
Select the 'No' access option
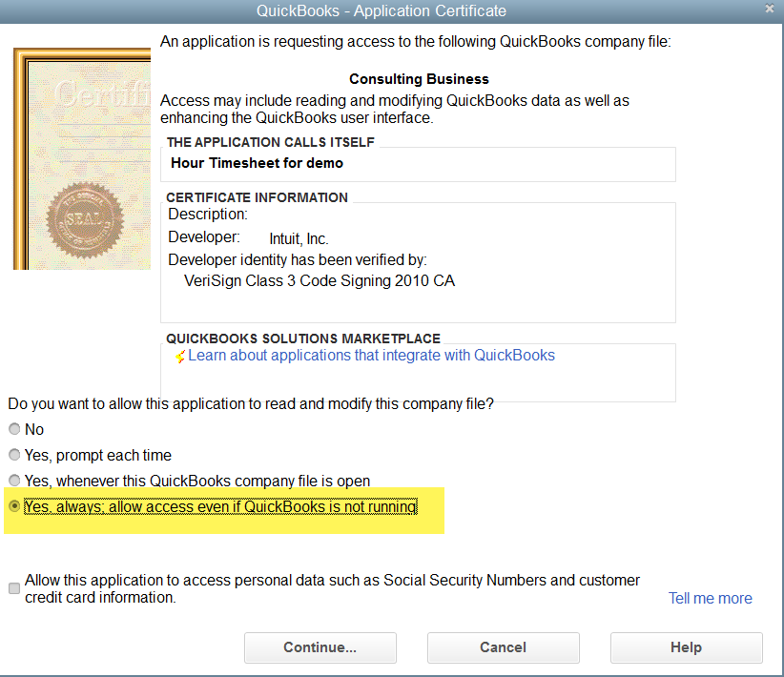(x=14, y=429)
